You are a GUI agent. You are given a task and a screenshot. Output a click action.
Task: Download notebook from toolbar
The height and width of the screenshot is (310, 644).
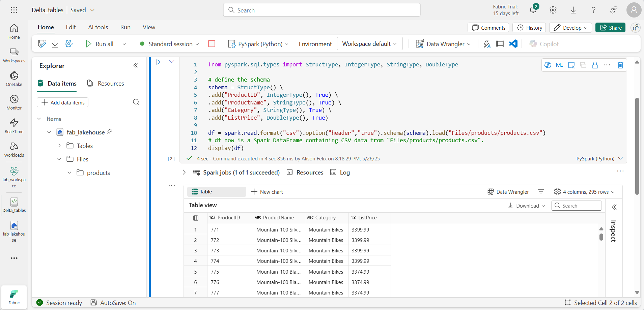[55, 44]
